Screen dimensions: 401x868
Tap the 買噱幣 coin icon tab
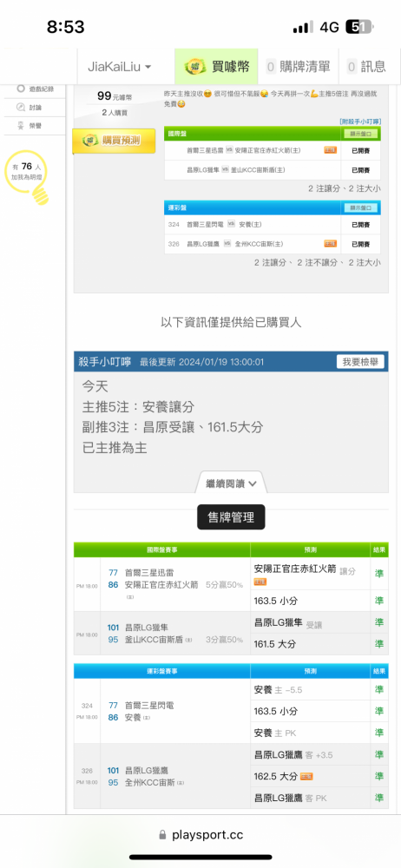click(194, 67)
